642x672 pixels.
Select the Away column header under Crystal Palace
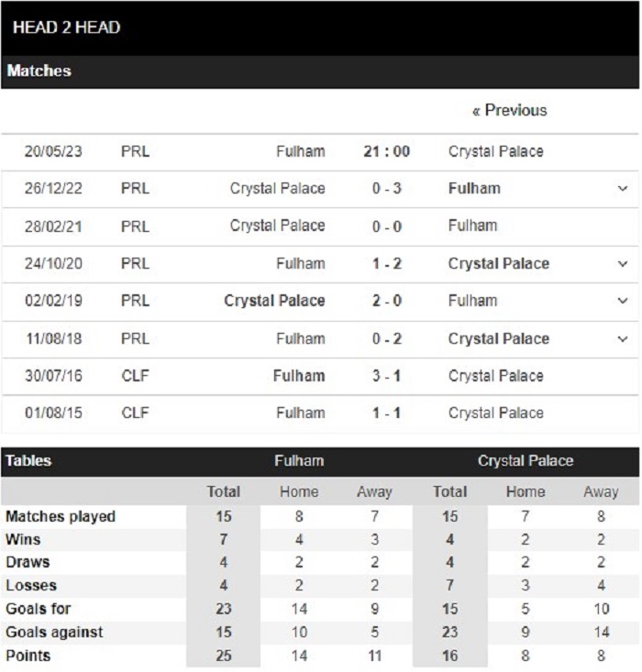[x=601, y=492]
